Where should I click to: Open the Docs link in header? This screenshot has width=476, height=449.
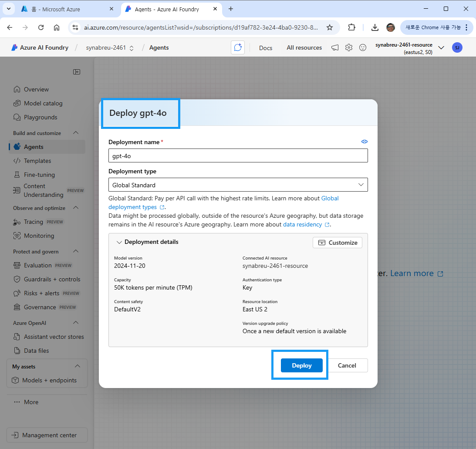[x=266, y=47]
